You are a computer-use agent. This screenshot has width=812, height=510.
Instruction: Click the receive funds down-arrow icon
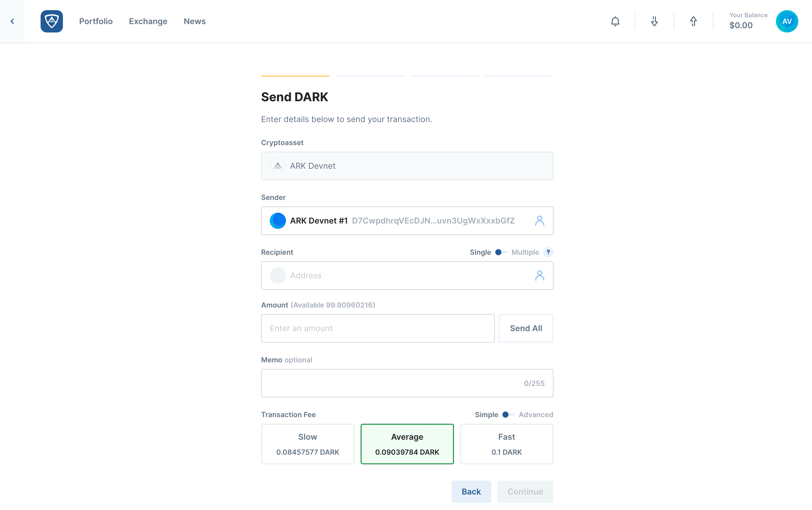654,21
